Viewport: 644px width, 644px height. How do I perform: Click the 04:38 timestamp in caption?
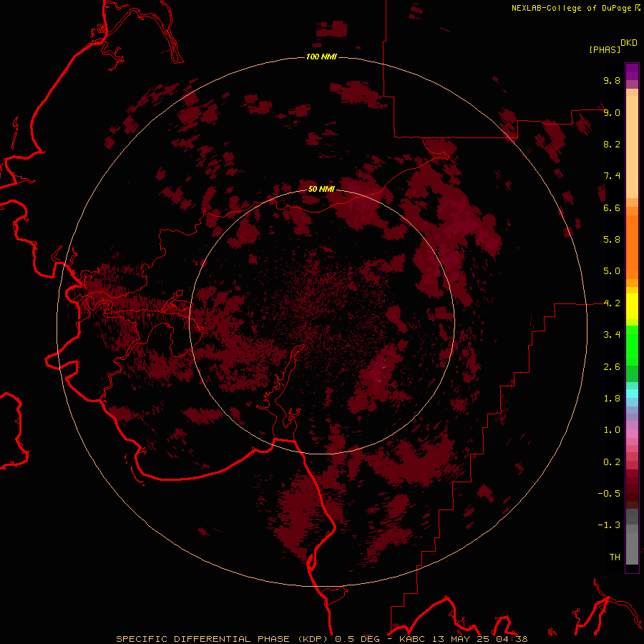(512, 639)
